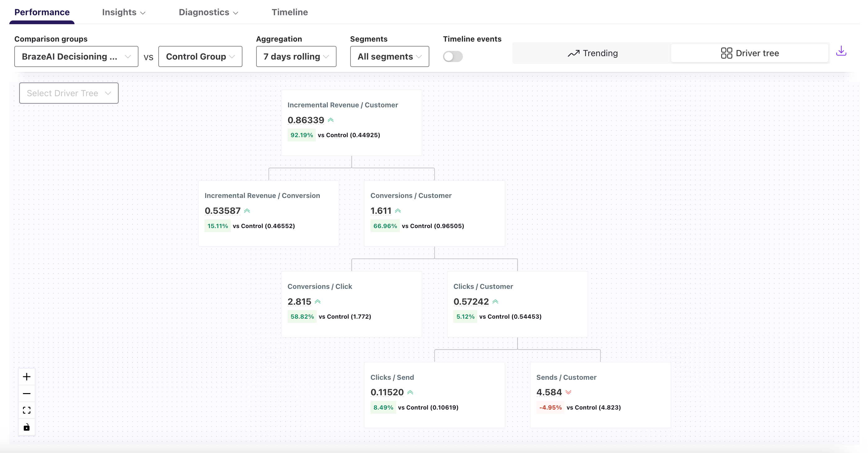Click the zoom out icon on the canvas
868x453 pixels.
tap(27, 393)
